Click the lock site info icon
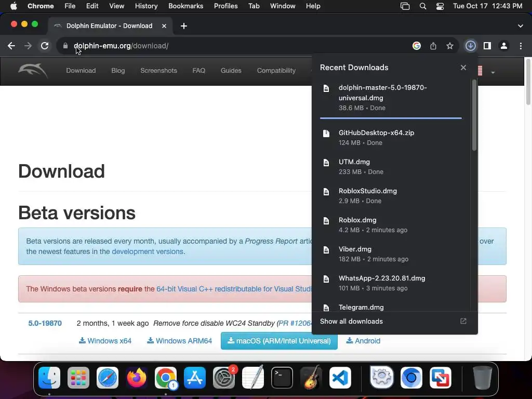 pos(65,46)
